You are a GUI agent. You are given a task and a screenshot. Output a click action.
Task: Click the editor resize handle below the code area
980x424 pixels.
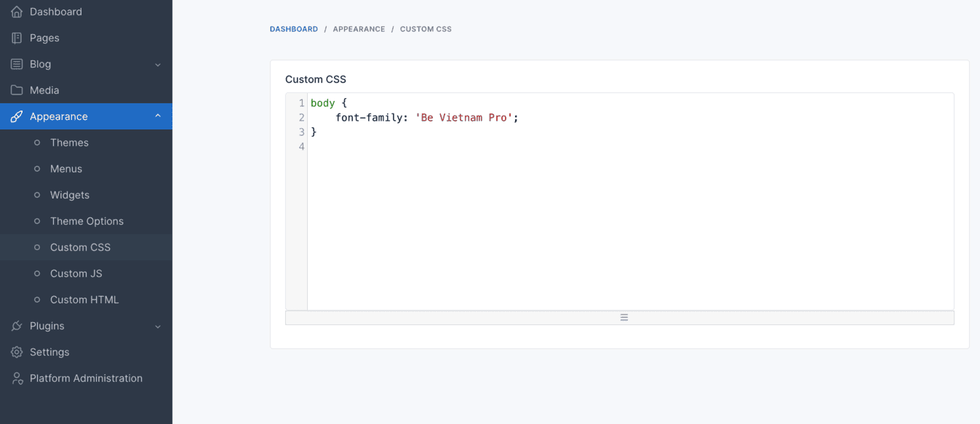[624, 317]
